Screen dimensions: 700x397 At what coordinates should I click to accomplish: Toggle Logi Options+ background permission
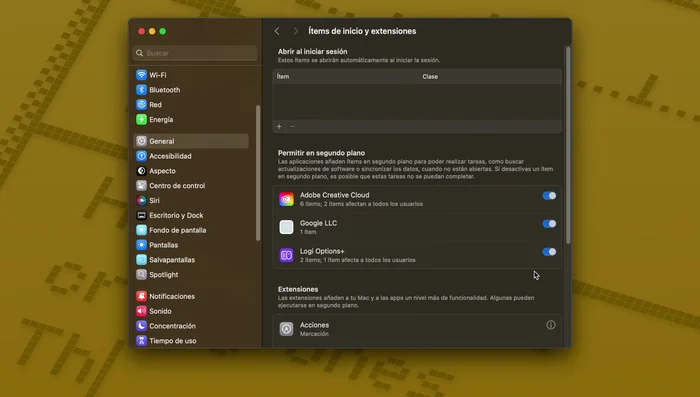click(x=549, y=252)
